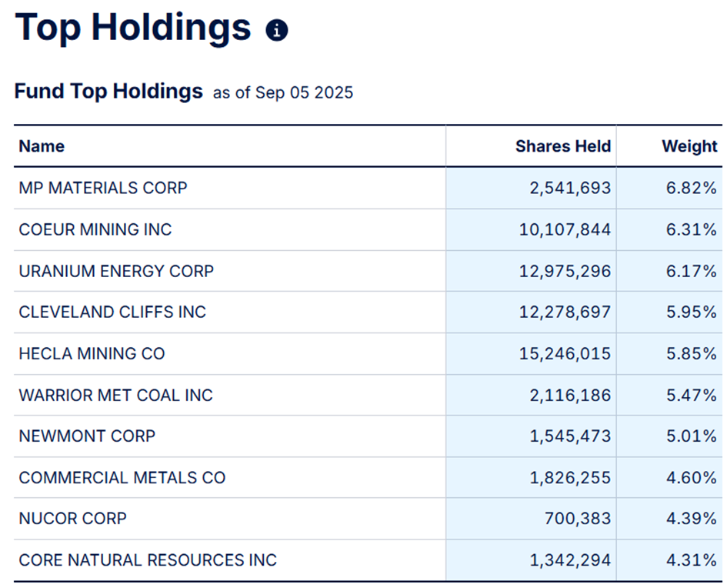This screenshot has width=727, height=588.
Task: Select the NUCOR CORP holding name
Action: pyautogui.click(x=73, y=519)
